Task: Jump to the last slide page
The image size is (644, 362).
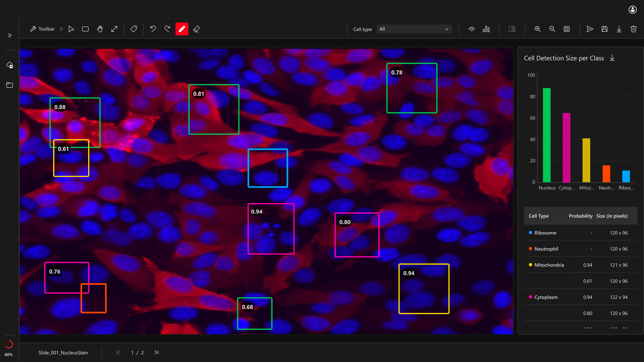Action: pyautogui.click(x=157, y=353)
